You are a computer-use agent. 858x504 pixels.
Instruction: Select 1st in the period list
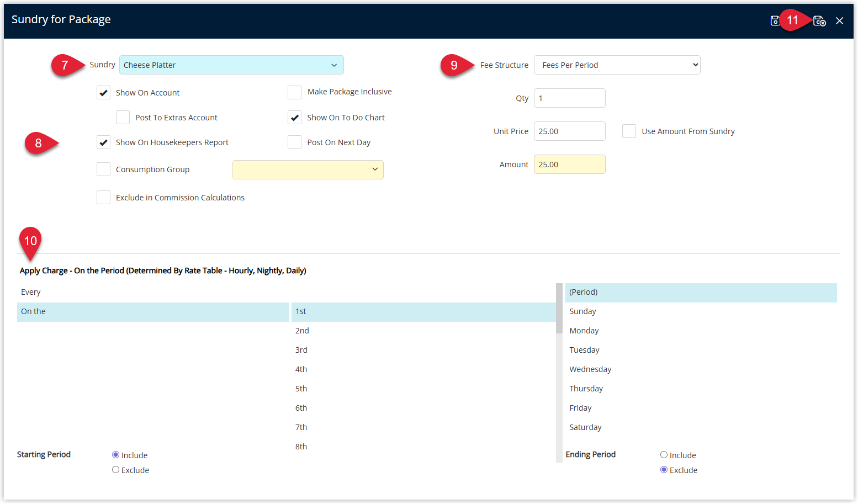tap(423, 312)
